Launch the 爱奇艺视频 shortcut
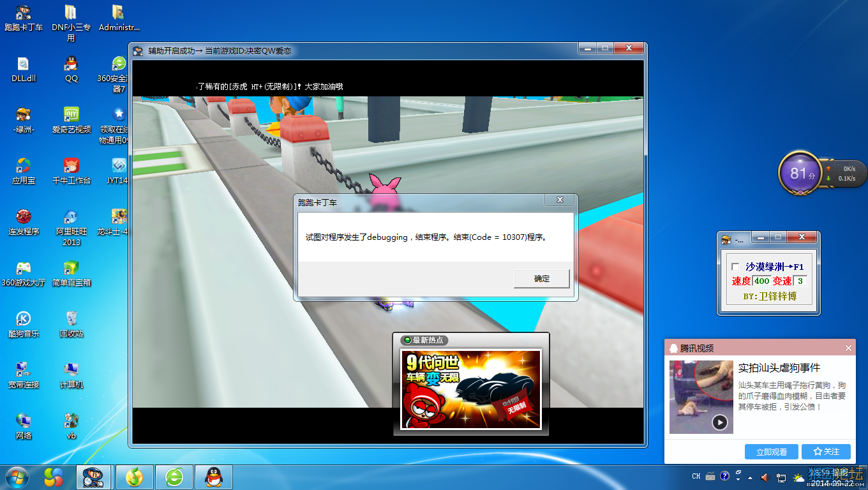The width and height of the screenshot is (868, 490). click(x=71, y=120)
